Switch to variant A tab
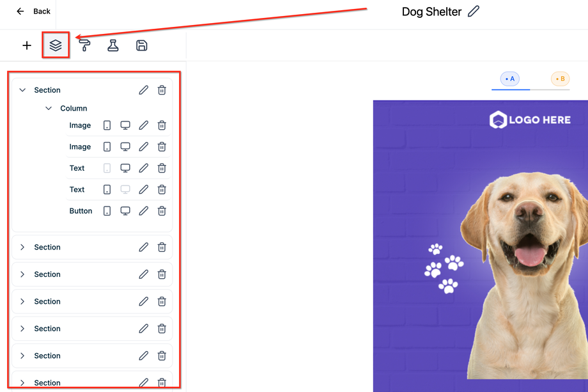Screen dimensions: 588x392 [509, 79]
